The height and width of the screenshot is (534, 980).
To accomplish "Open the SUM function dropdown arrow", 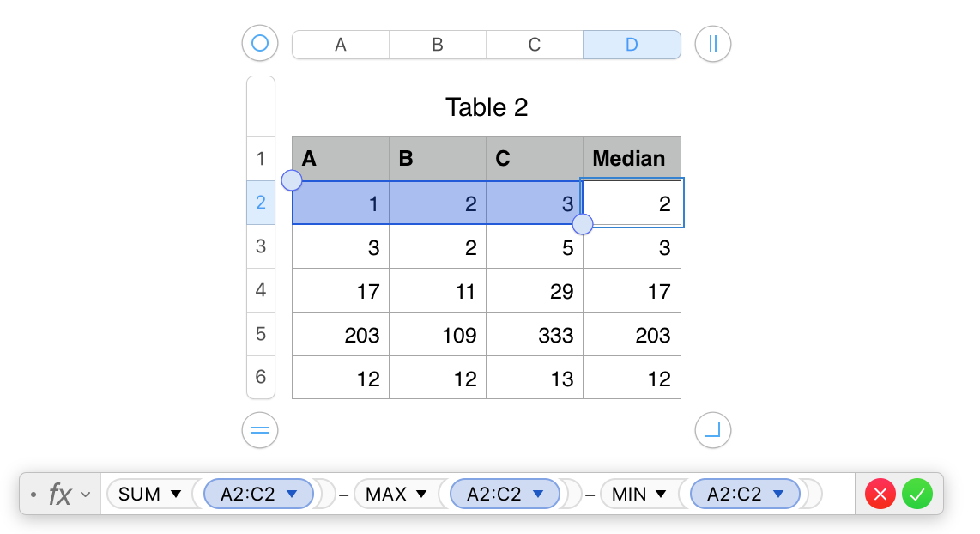I will (176, 494).
